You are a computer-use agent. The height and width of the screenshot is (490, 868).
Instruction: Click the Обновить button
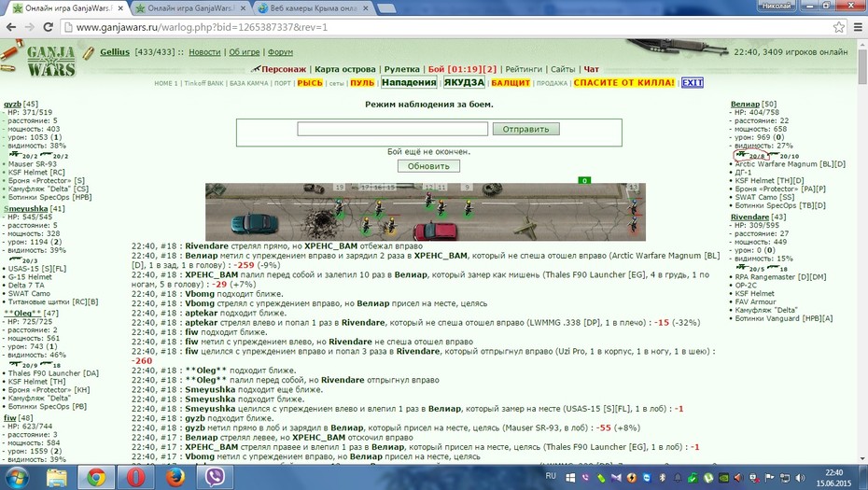coord(428,166)
